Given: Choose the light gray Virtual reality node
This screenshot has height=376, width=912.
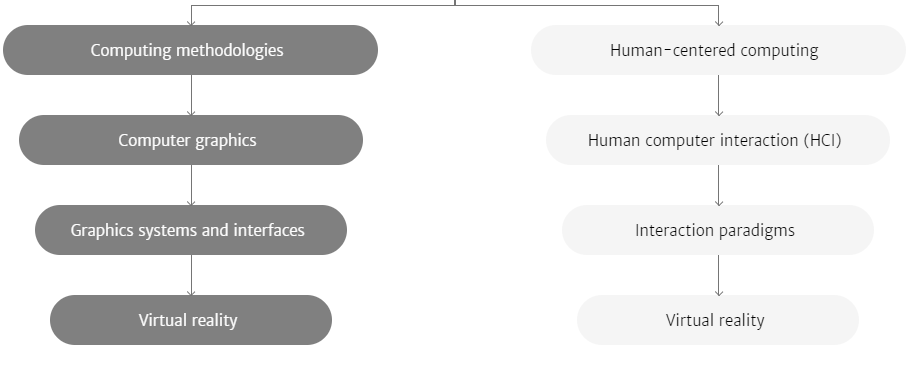Looking at the screenshot, I should 718,320.
